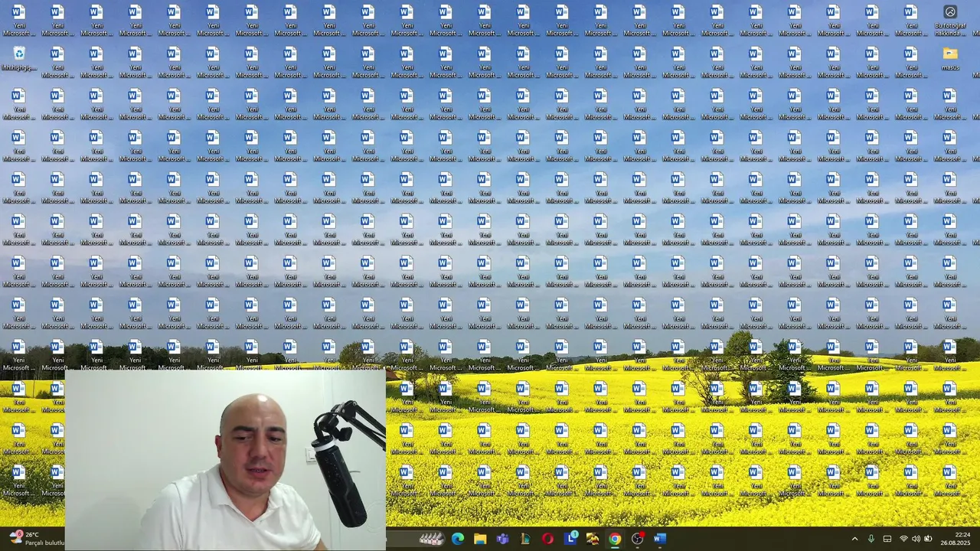Select the Recycle Bin desktop icon
This screenshot has height=551, width=980.
(x=18, y=58)
